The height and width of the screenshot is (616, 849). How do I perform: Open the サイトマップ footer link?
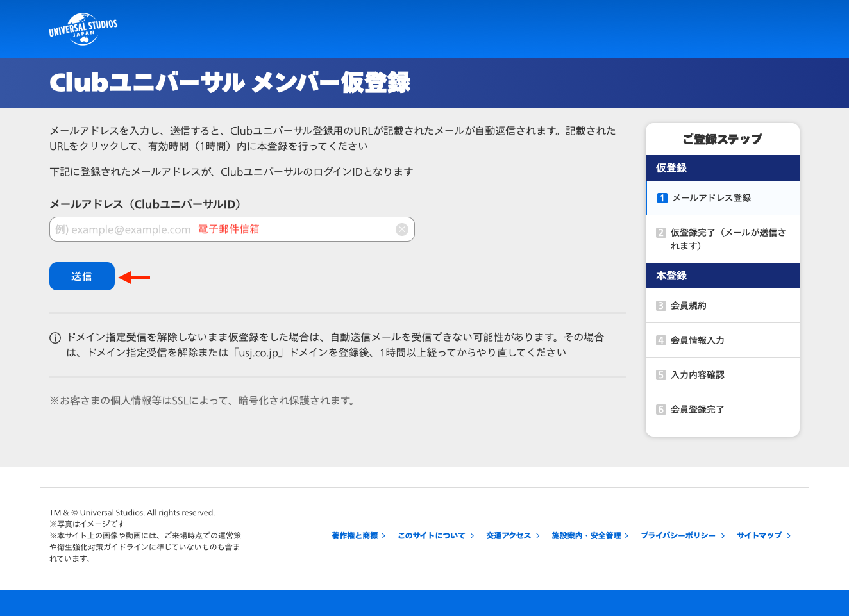(x=759, y=536)
